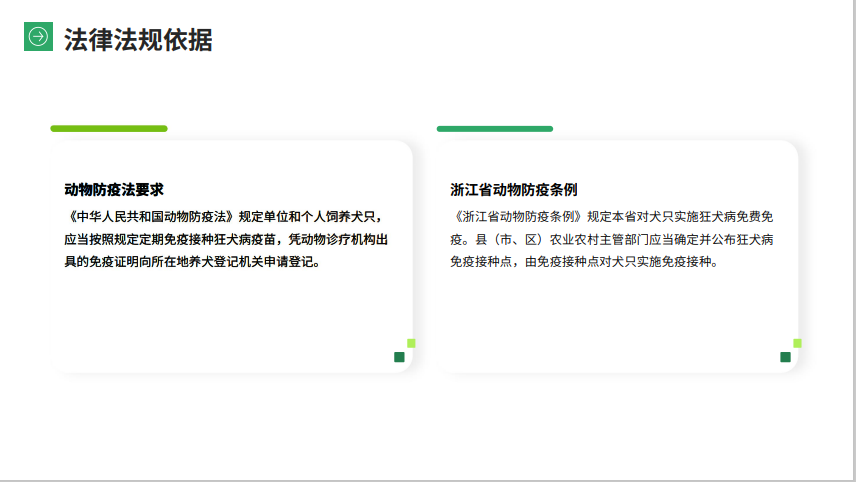Image resolution: width=856 pixels, height=482 pixels.
Task: Click the line starting with 免疫接种点，由免疫
Action: click(584, 262)
